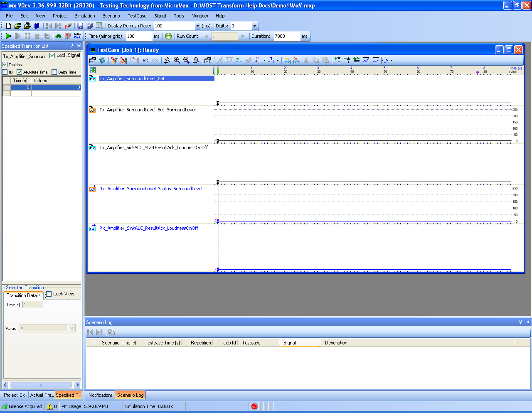Click the Zoom Out magnifier in TestCase toolbar
Screen dimensions: 532x413
pyautogui.click(x=186, y=60)
